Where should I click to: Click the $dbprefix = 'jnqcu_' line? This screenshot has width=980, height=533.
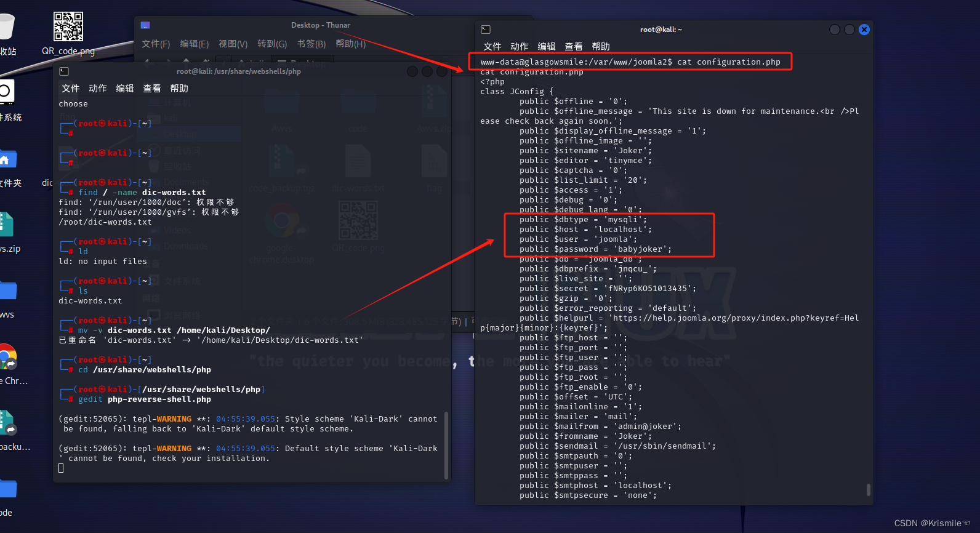click(588, 269)
